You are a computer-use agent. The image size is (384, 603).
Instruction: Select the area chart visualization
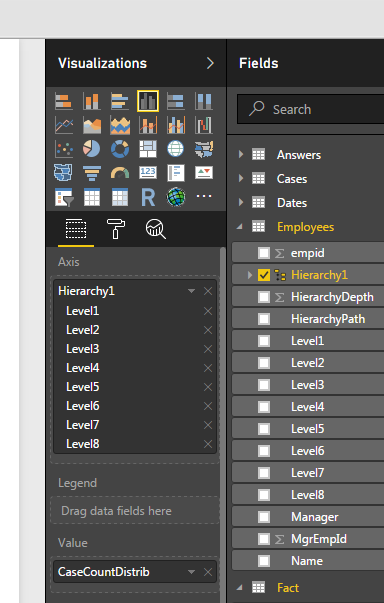click(92, 125)
